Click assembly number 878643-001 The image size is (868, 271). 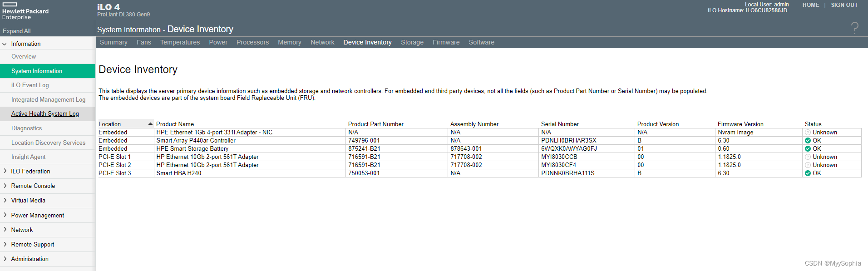(466, 149)
